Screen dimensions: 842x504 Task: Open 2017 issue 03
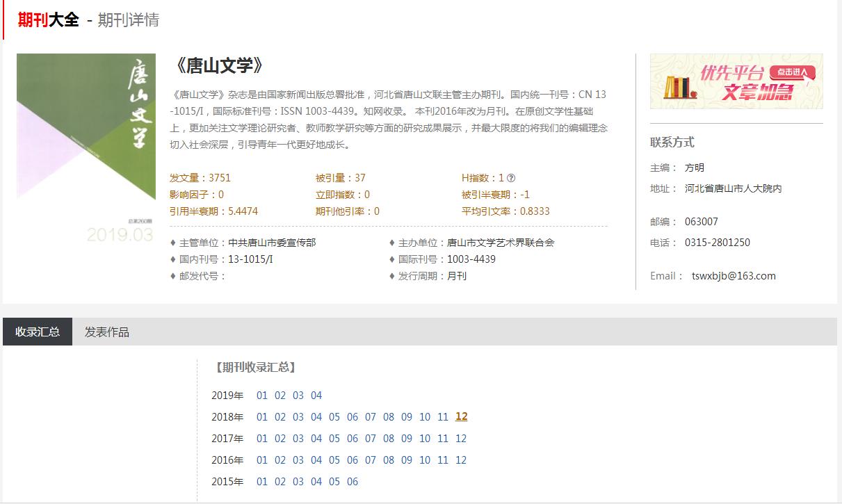(298, 439)
